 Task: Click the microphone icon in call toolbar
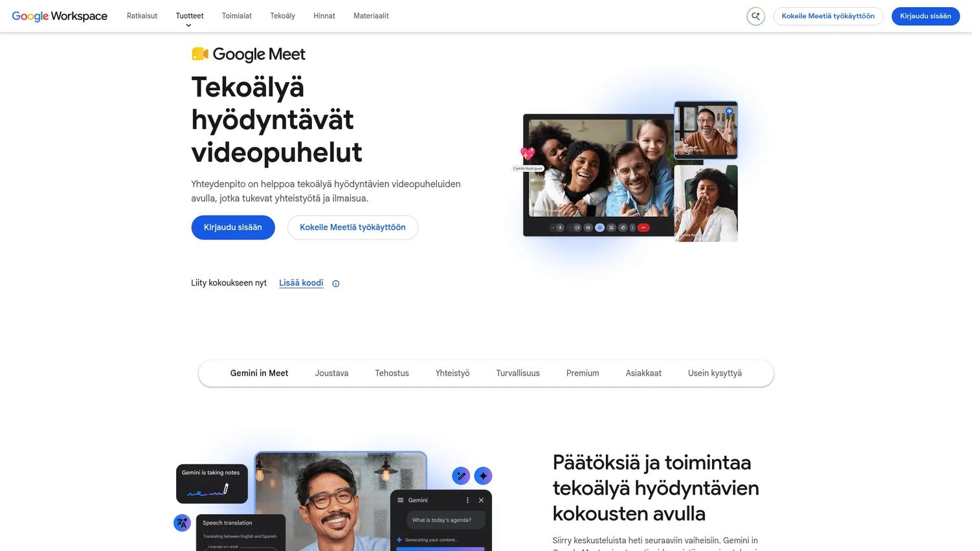click(560, 227)
